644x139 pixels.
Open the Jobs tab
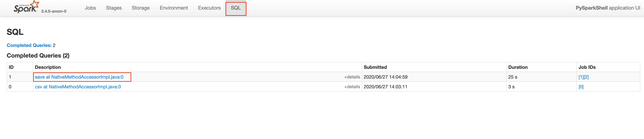pyautogui.click(x=90, y=8)
